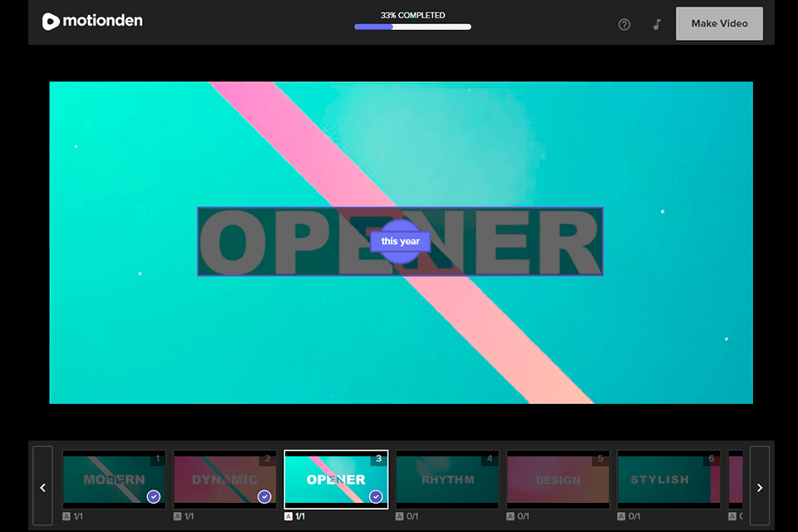Reveal more scenes with the right chevron
Image resolution: width=798 pixels, height=532 pixels.
759,487
